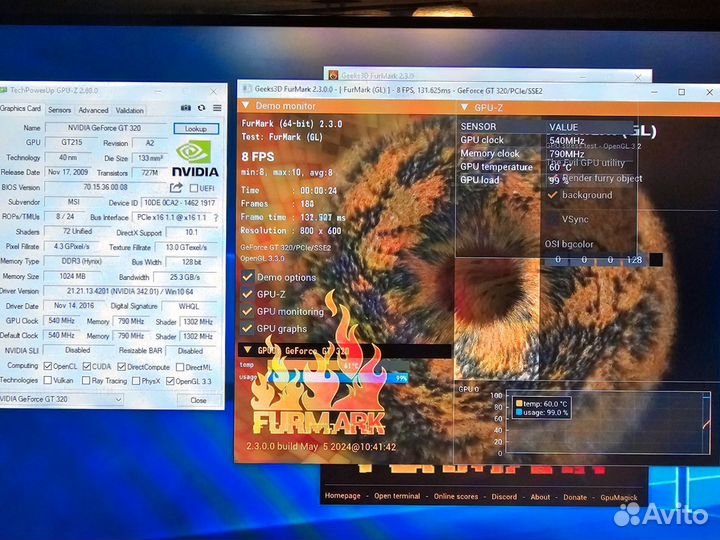Viewport: 720px width, 540px height.
Task: Click the bus interface question mark
Action: 216,218
